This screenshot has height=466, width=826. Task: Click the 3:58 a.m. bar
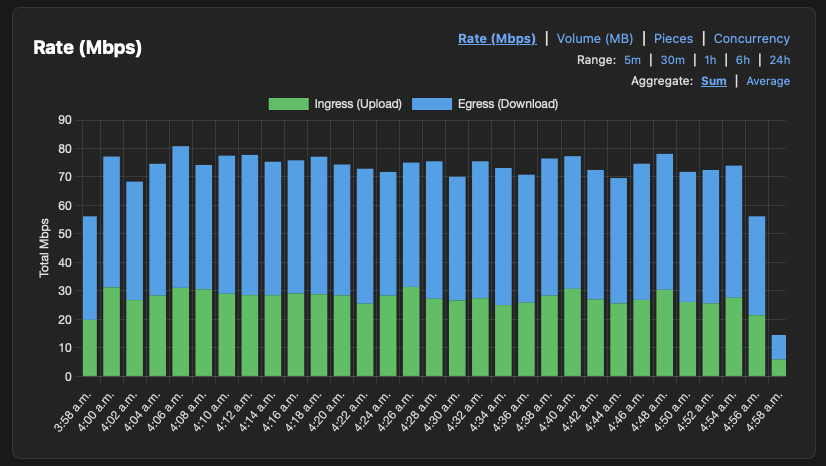point(90,300)
